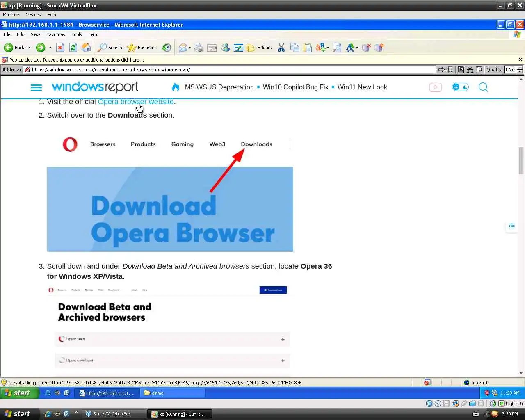Open the Search pane in the toolbar
525x420 pixels.
(x=110, y=48)
